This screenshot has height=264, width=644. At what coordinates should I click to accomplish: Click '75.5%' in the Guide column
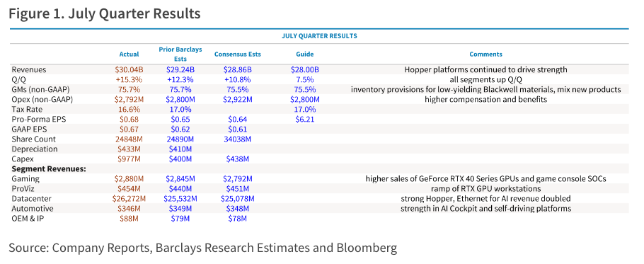click(305, 89)
